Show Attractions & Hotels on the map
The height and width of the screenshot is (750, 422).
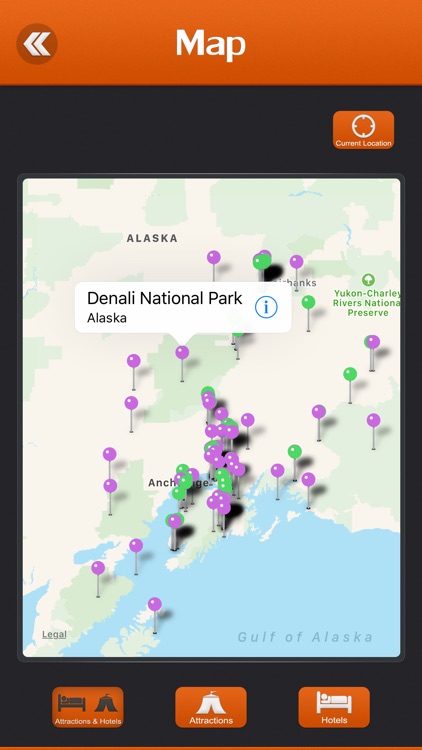click(88, 707)
